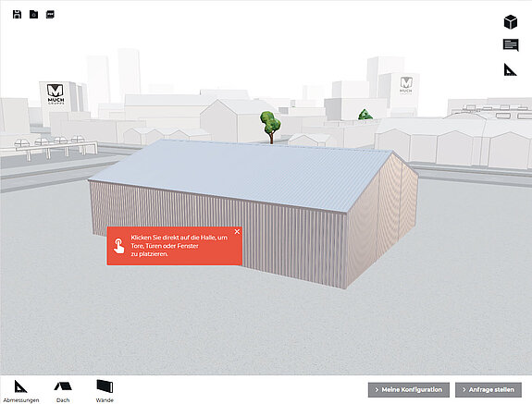Open the comment notes icon
This screenshot has height=404, width=532.
point(511,45)
